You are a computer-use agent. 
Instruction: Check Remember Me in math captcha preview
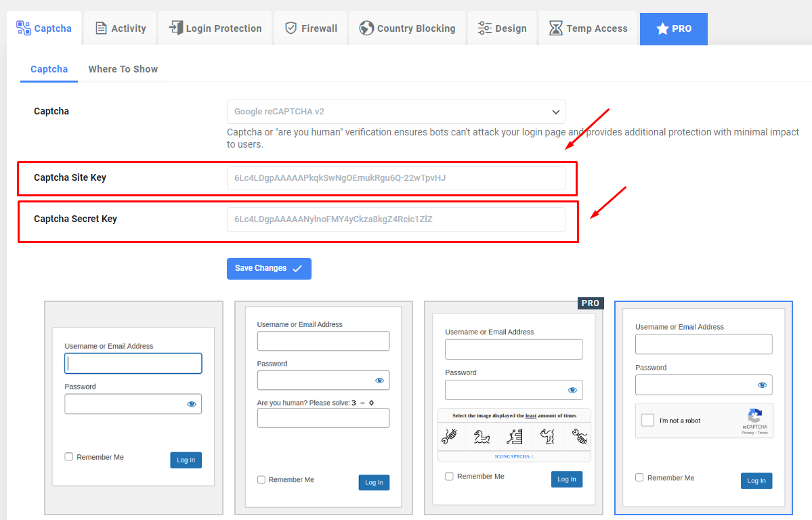[261, 479]
